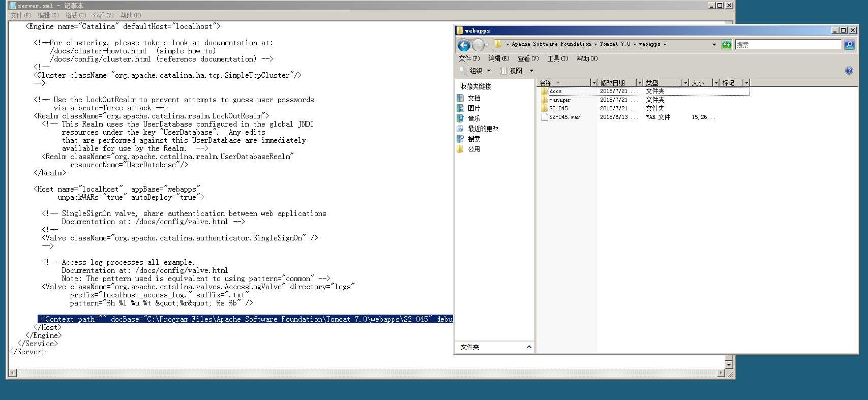
Task: Sort by 标记 column header
Action: pyautogui.click(x=731, y=82)
